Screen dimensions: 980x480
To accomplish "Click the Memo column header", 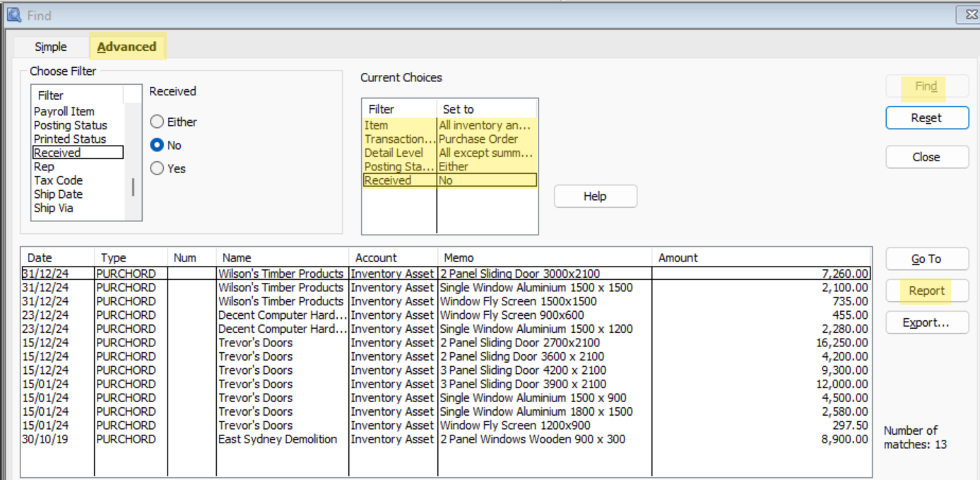I will point(544,257).
